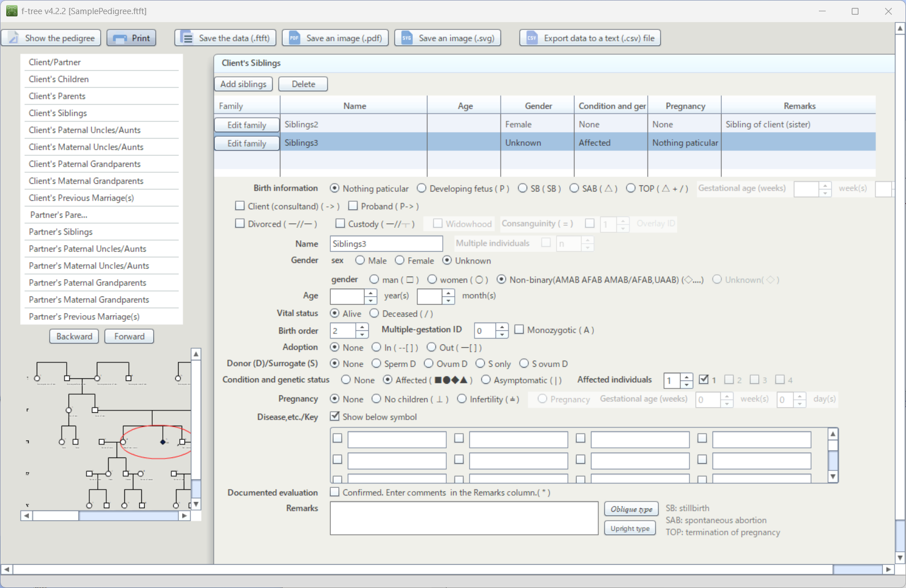Click the SVG icon to save an image

[405, 38]
